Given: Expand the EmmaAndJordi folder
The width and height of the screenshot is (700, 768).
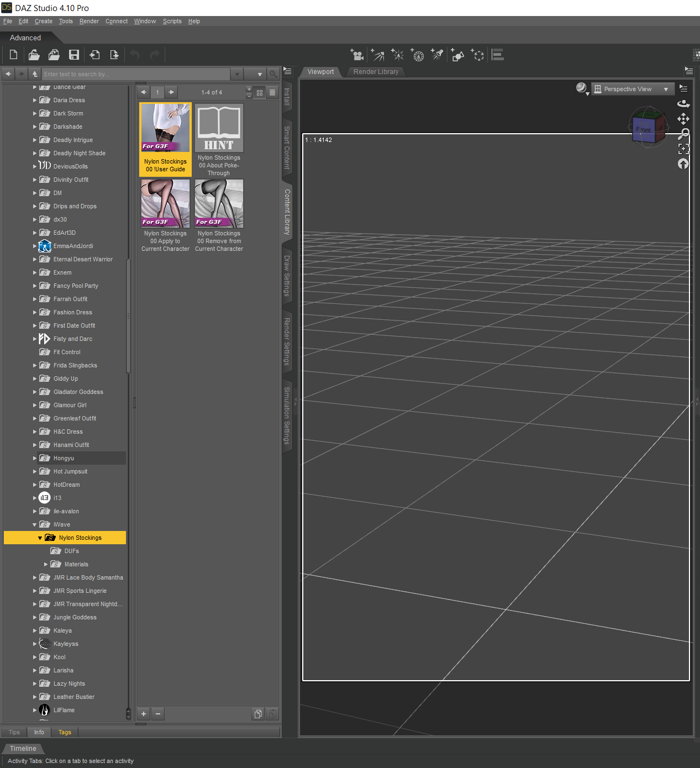Looking at the screenshot, I should [x=34, y=246].
